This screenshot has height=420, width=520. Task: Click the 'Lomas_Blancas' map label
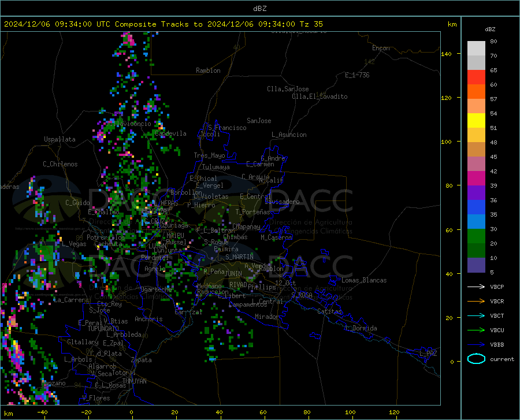[364, 280]
